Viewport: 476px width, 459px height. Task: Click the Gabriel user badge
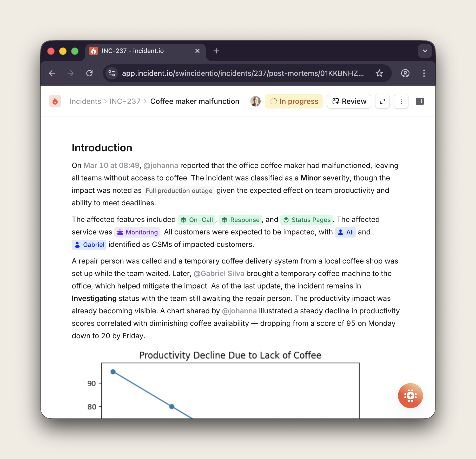pos(89,244)
